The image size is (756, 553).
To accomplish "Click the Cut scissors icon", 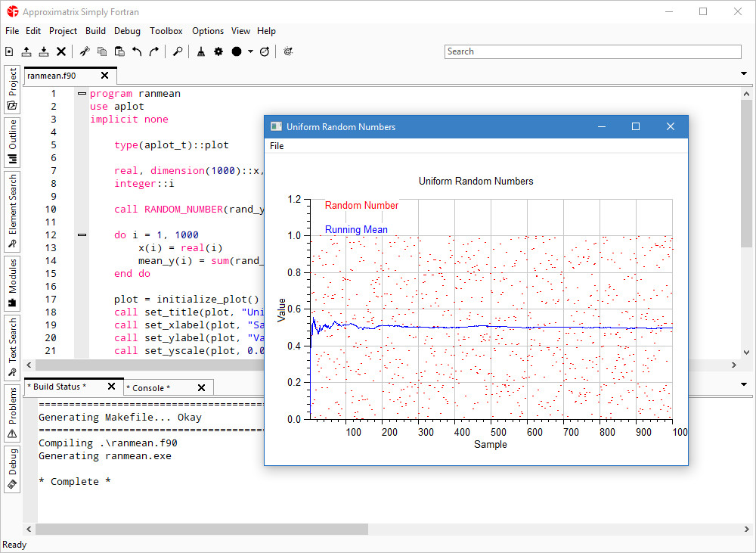I will point(85,51).
